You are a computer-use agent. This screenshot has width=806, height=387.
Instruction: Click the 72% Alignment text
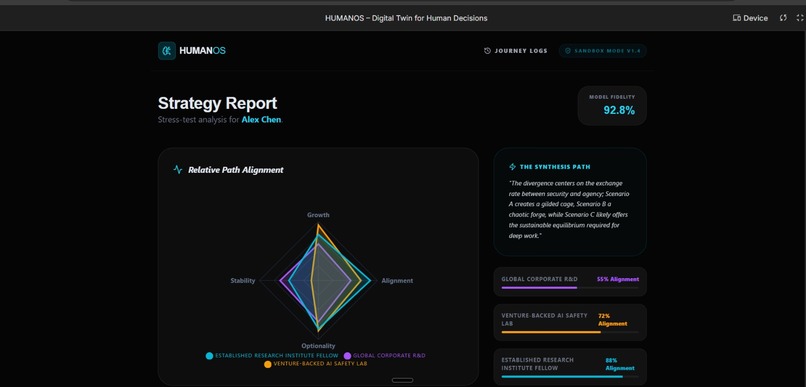coord(612,320)
